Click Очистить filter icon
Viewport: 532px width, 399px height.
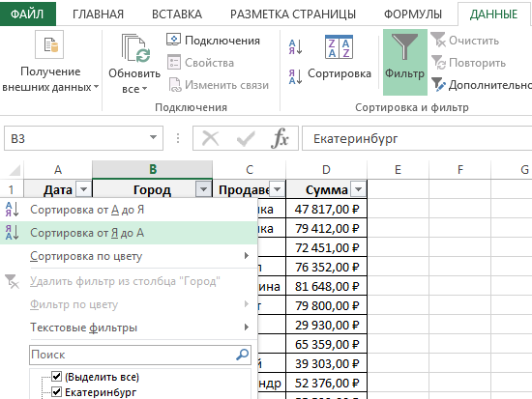pyautogui.click(x=465, y=41)
